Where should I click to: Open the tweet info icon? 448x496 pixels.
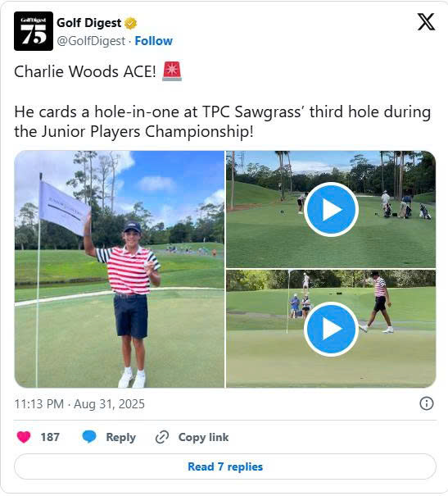pyautogui.click(x=426, y=403)
